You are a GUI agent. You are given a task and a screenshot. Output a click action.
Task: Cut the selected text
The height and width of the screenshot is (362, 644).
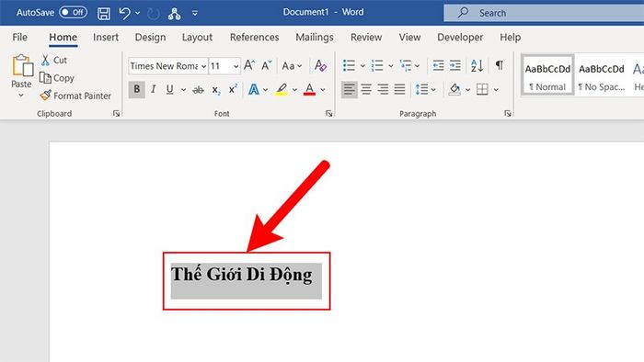(x=53, y=61)
